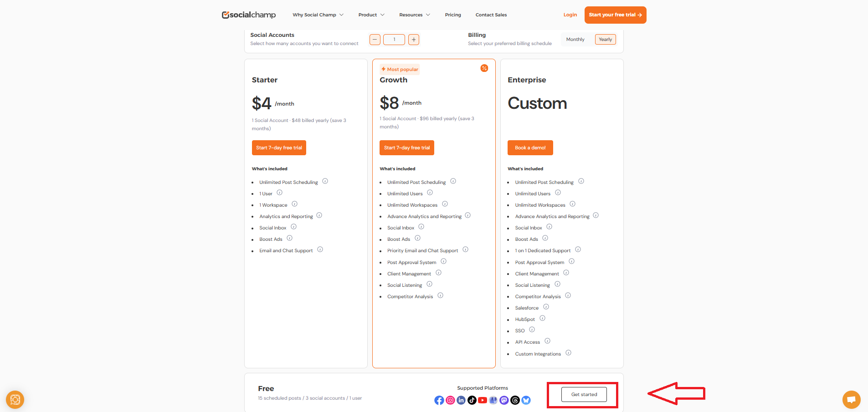Image resolution: width=868 pixels, height=412 pixels.
Task: Click Growth's Unlimited Workspaces text
Action: pos(412,205)
